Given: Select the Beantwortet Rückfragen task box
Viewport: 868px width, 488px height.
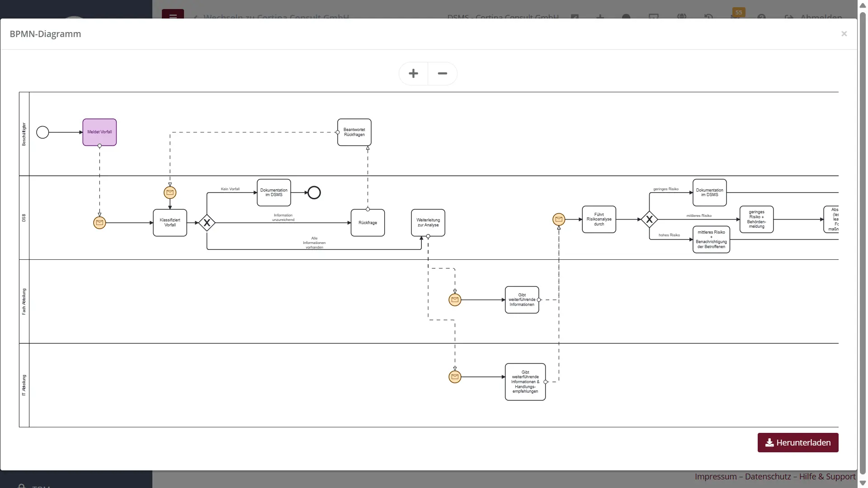Looking at the screenshot, I should (354, 132).
